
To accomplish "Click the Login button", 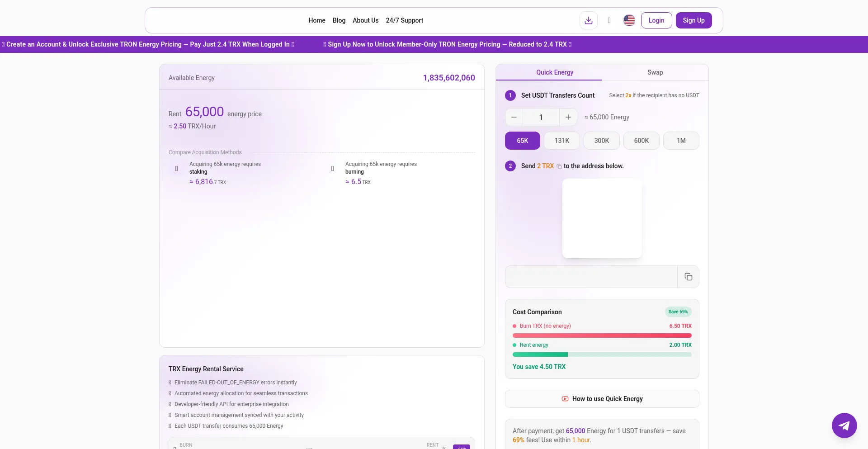I will pyautogui.click(x=656, y=20).
